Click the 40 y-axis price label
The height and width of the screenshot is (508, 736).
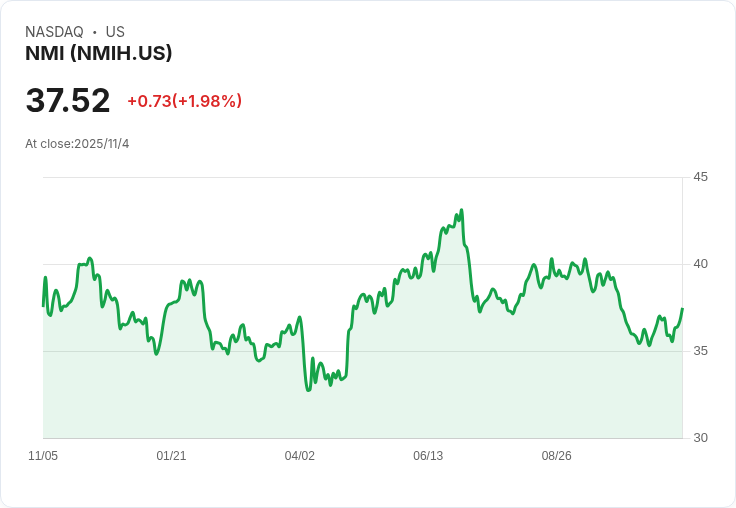click(x=700, y=264)
